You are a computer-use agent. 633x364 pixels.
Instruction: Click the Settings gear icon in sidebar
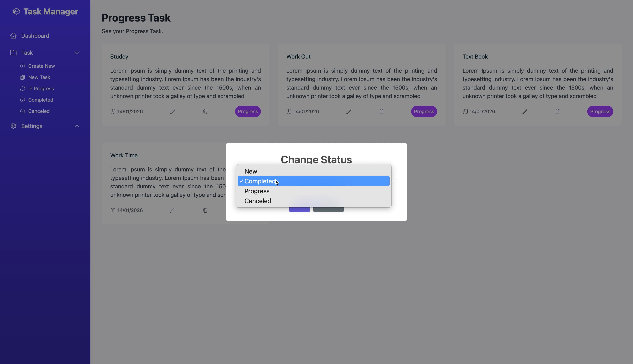[x=14, y=126]
